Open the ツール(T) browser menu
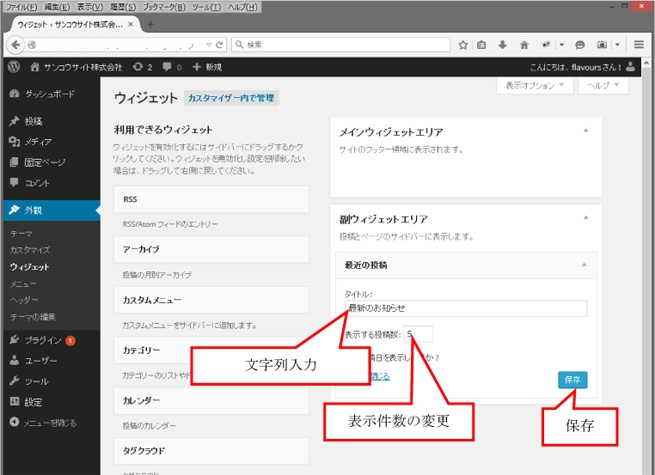 coord(206,7)
